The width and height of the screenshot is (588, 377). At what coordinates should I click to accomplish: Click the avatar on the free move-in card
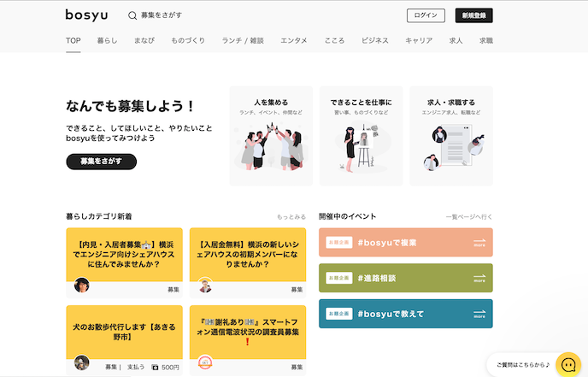[205, 286]
